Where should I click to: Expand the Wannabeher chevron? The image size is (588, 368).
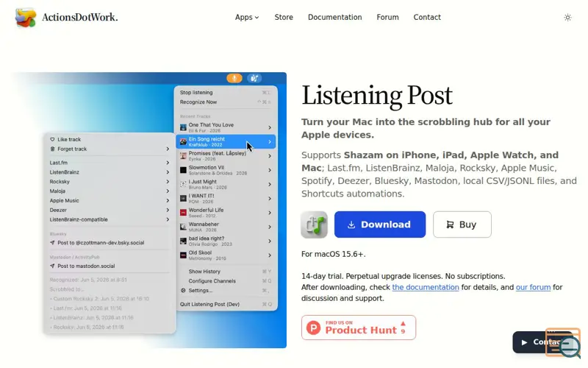(x=270, y=227)
